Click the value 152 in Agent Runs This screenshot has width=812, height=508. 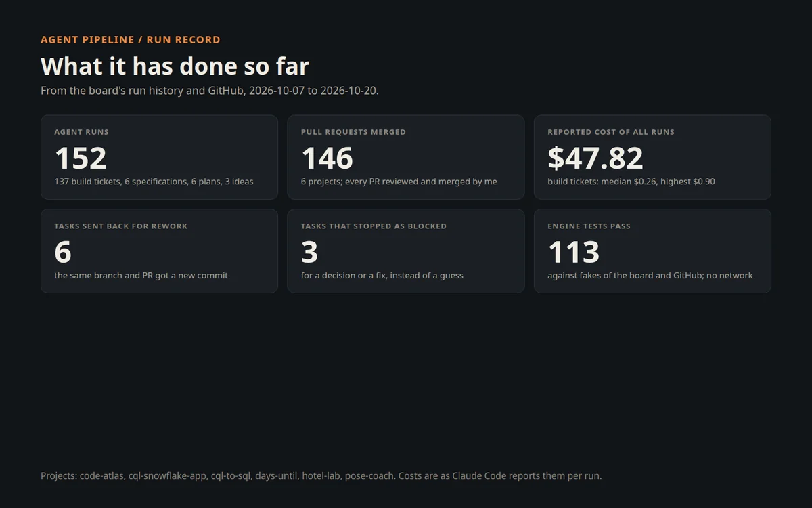pyautogui.click(x=81, y=158)
